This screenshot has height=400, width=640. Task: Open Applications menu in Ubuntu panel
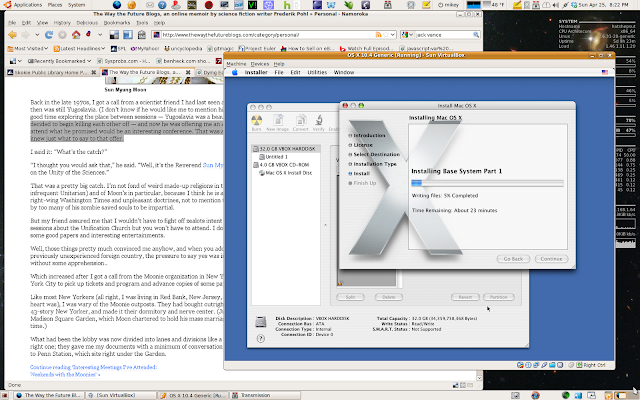[28, 5]
